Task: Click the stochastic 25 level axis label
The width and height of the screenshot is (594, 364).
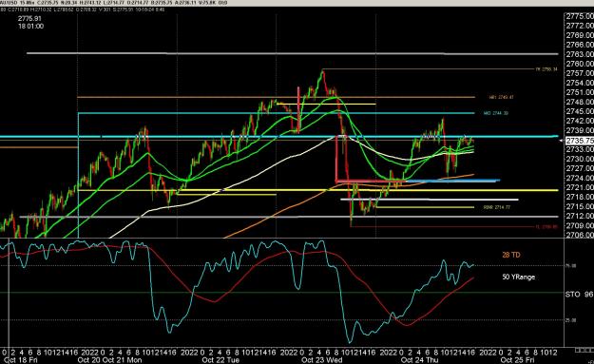Action: click(x=570, y=320)
